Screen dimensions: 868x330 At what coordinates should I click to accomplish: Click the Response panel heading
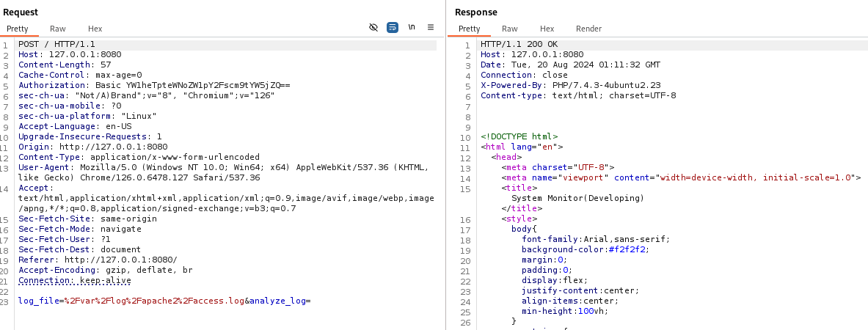pyautogui.click(x=476, y=12)
